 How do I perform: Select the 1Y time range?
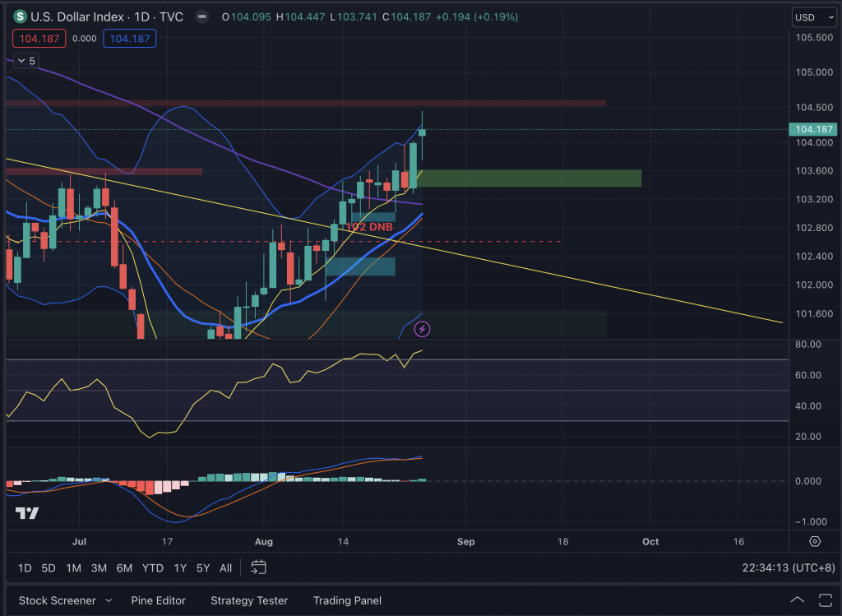tap(180, 567)
